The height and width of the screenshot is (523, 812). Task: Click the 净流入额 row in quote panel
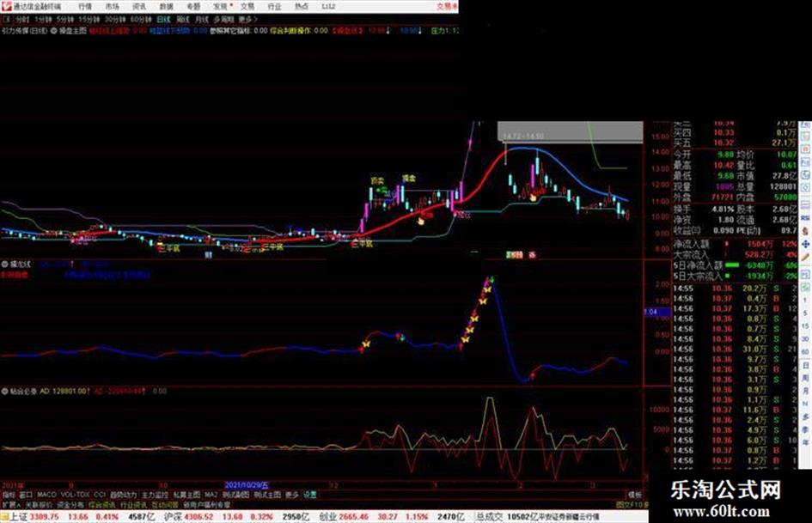tap(736, 243)
